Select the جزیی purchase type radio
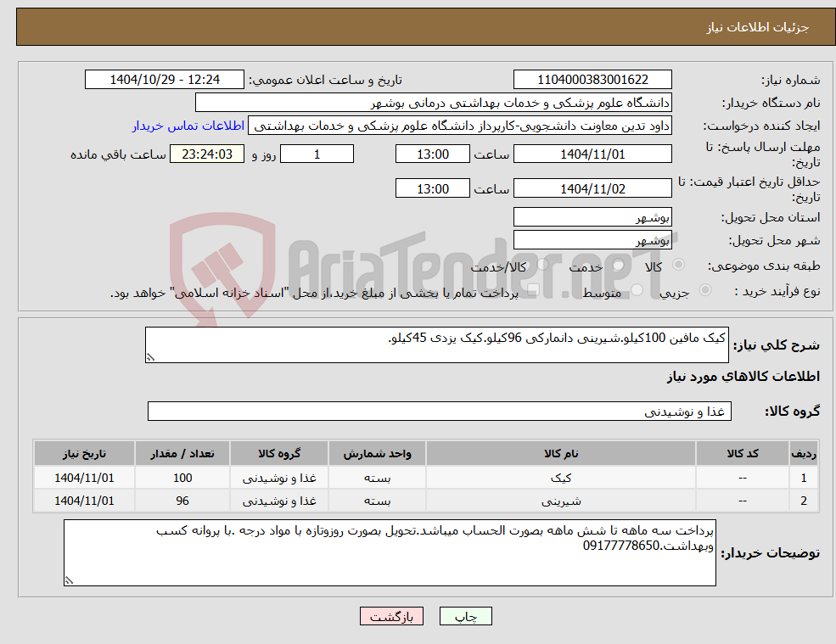 point(704,289)
